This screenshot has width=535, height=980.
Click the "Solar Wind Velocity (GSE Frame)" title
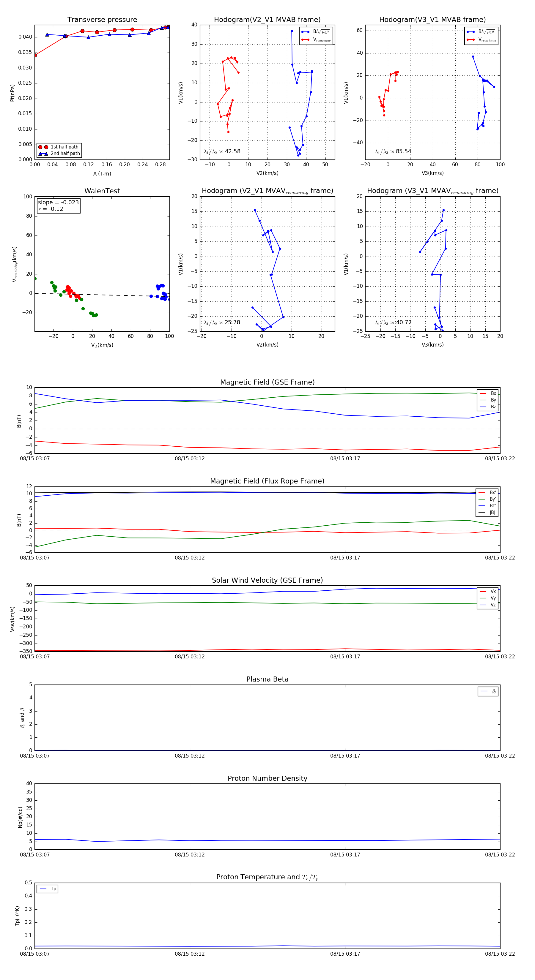[267, 580]
